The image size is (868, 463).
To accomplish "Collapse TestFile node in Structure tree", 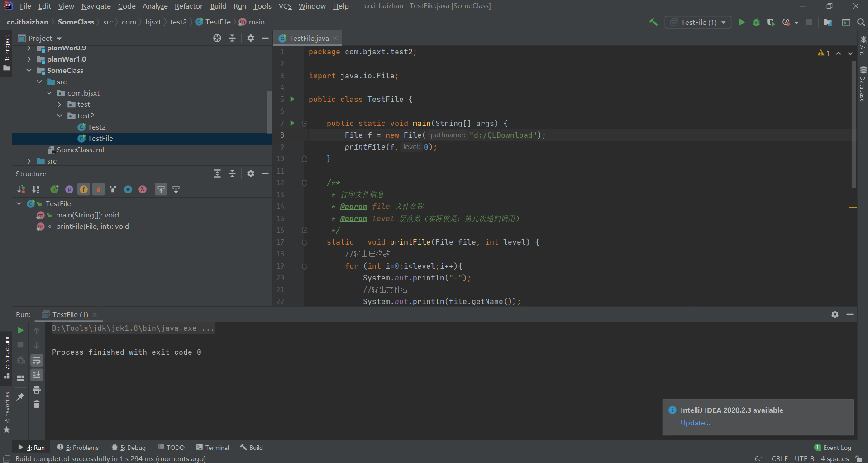I will pos(19,203).
